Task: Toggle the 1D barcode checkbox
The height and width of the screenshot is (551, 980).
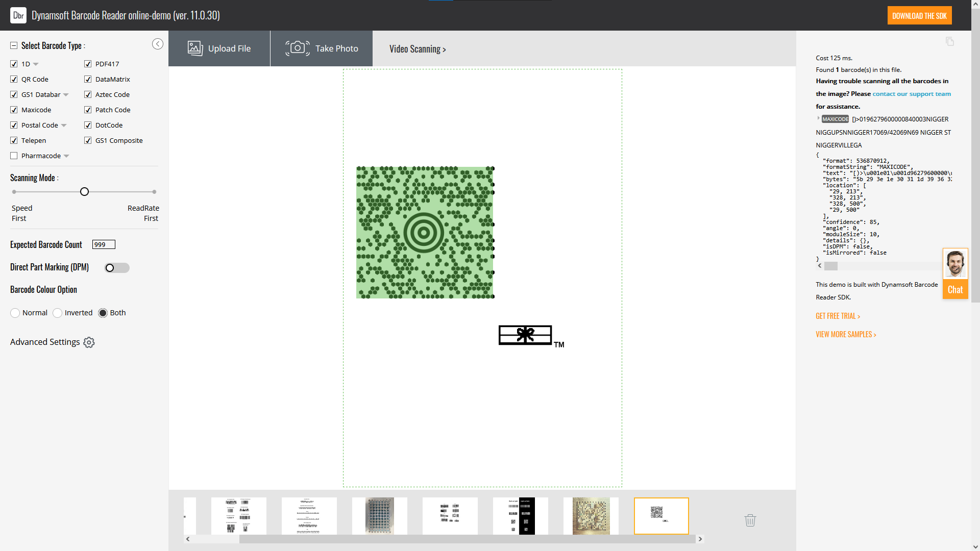Action: point(14,64)
